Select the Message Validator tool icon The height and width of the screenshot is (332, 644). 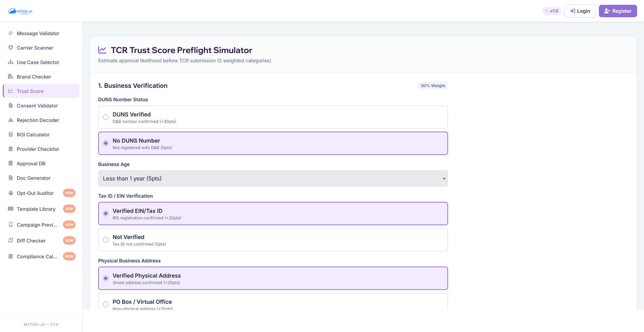point(11,33)
